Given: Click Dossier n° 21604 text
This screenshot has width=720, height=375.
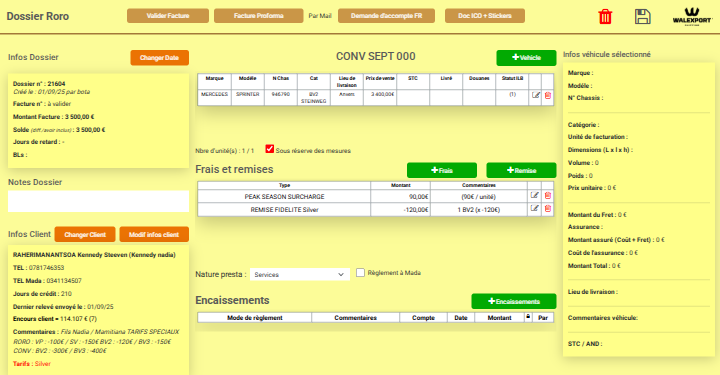Looking at the screenshot, I should pos(39,84).
